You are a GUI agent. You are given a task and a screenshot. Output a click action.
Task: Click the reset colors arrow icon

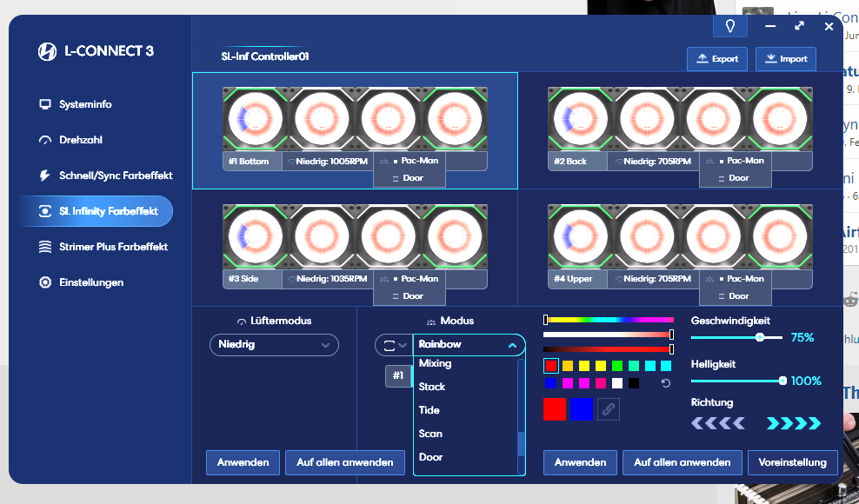pyautogui.click(x=666, y=383)
